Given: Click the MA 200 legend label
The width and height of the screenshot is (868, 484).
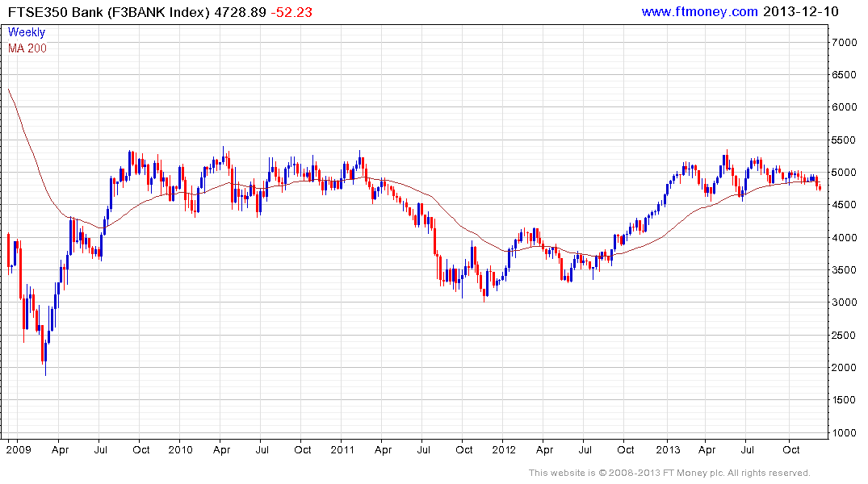Looking at the screenshot, I should tap(27, 48).
